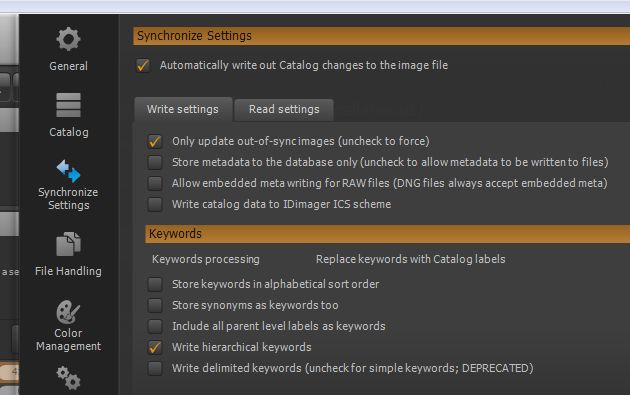
Task: Toggle automatic write out of Catalog changes
Action: pyautogui.click(x=143, y=65)
